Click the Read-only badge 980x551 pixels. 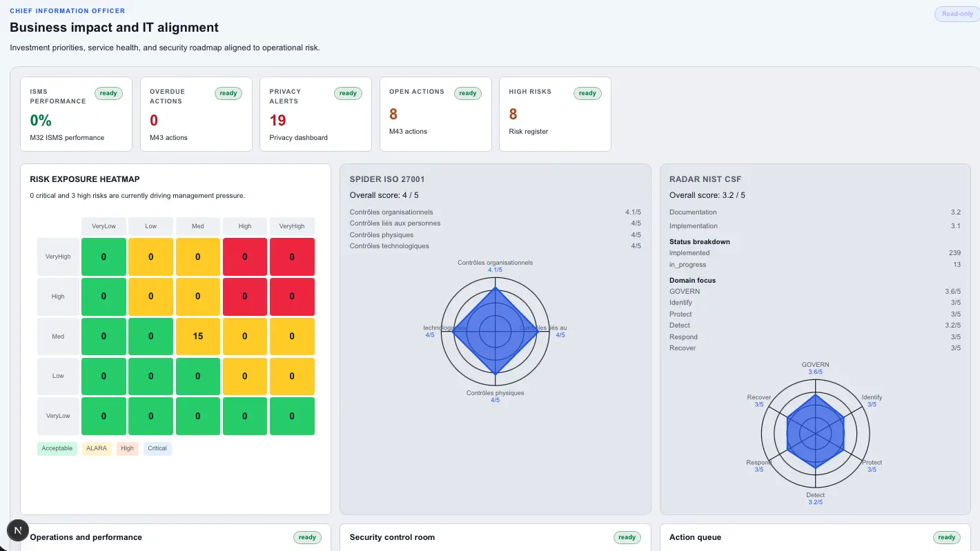click(957, 14)
